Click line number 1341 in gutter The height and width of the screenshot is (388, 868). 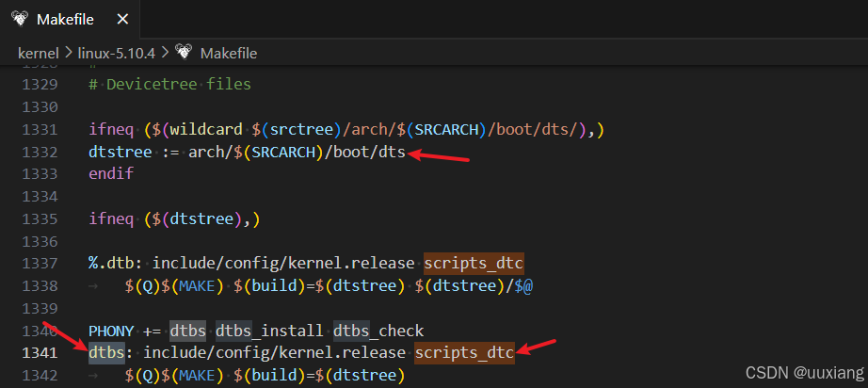[x=40, y=353]
